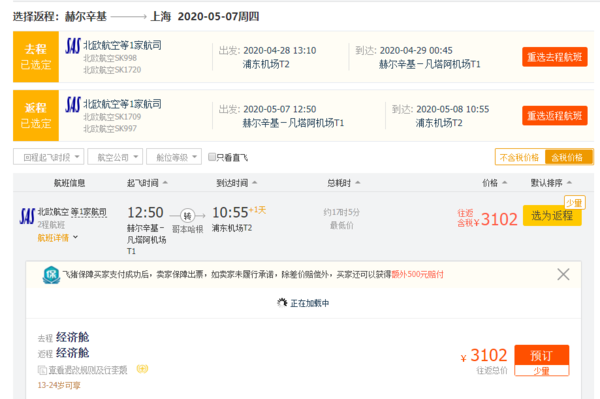Check 只看直飞 checkbox
Image resolution: width=600 pixels, height=399 pixels.
click(212, 157)
